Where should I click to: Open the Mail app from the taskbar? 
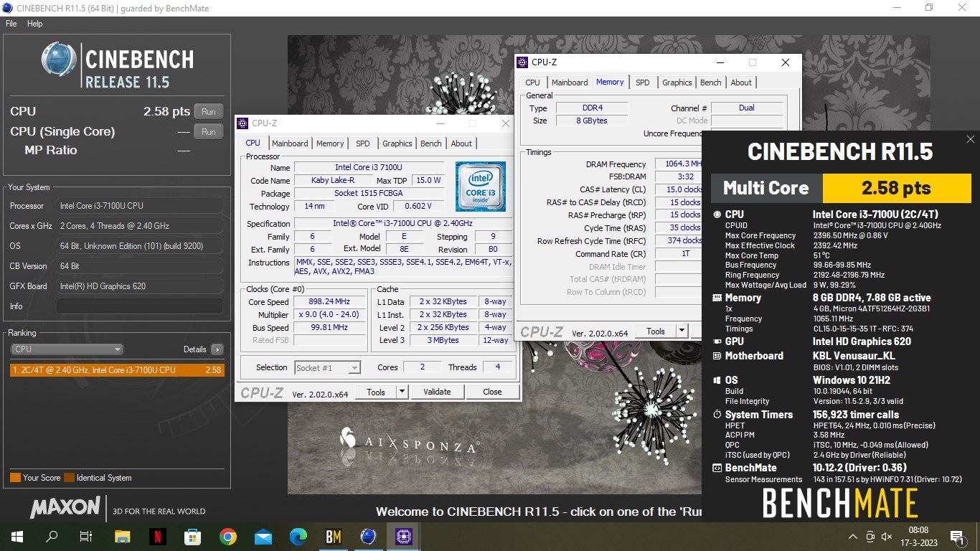[x=263, y=536]
